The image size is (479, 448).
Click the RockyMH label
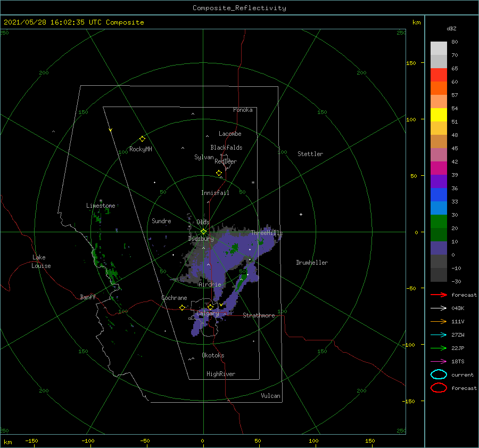coord(141,149)
